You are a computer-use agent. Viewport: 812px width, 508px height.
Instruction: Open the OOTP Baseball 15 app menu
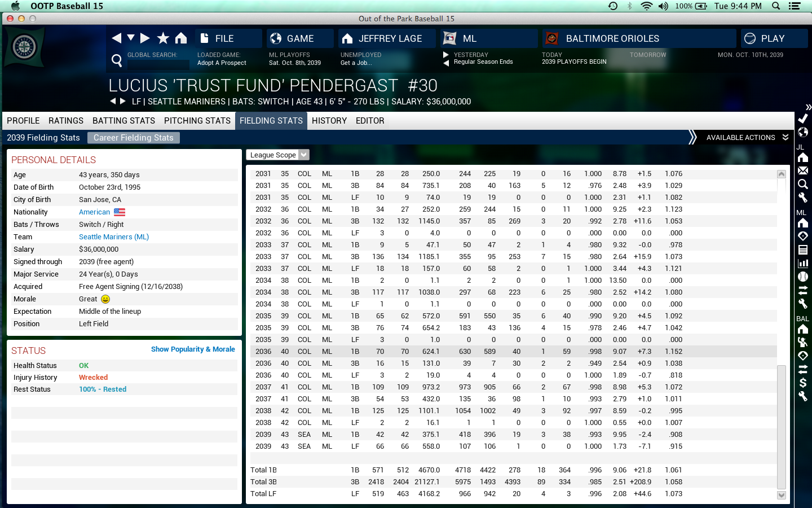(x=67, y=6)
